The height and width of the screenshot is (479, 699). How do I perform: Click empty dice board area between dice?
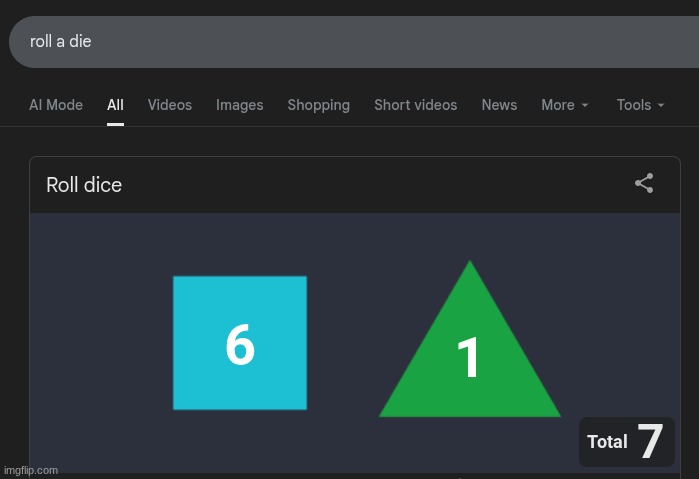(345, 300)
